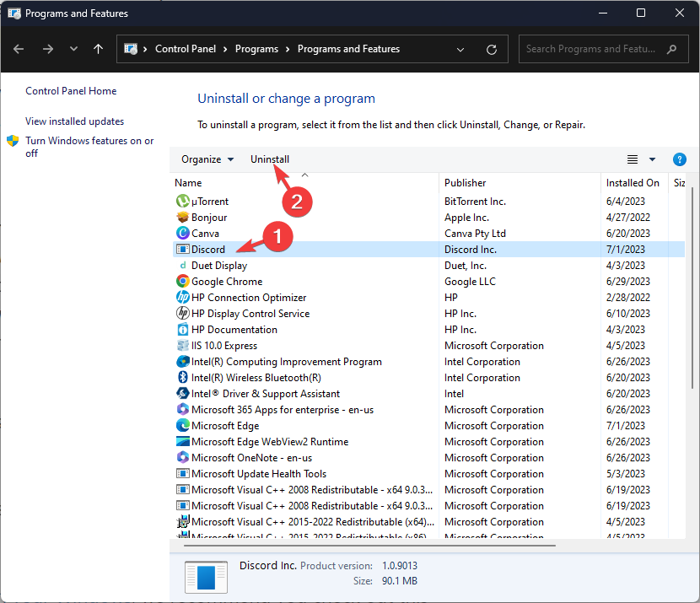The image size is (700, 603).
Task: Click the Intel Wireless Bluetooth icon
Action: [182, 378]
